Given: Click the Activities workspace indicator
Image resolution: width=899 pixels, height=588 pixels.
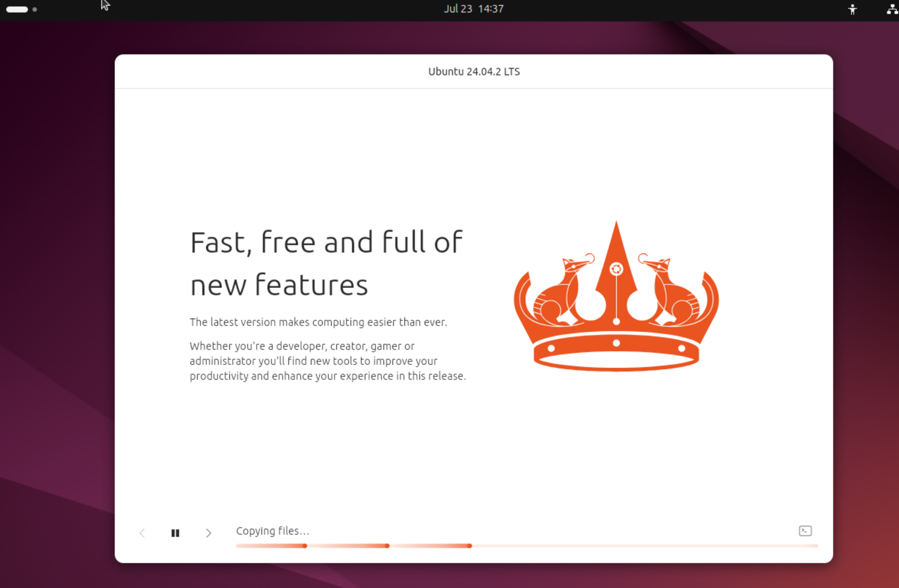Looking at the screenshot, I should pos(21,9).
